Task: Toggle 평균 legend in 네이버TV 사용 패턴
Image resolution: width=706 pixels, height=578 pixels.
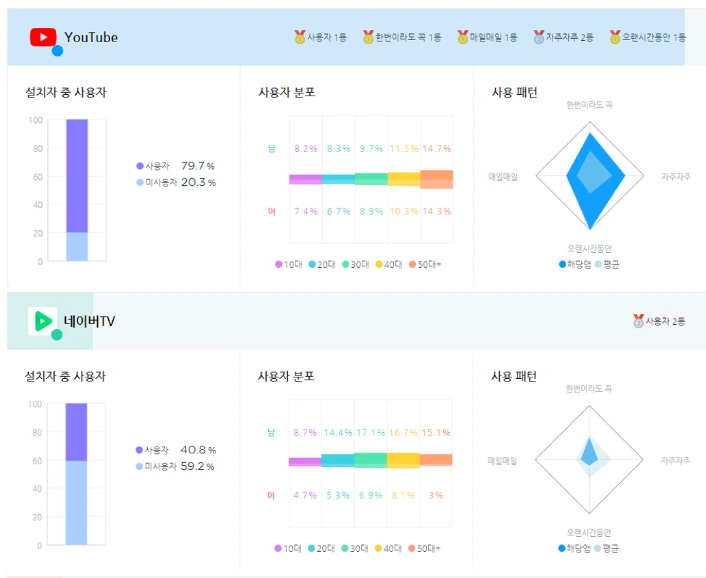Action: point(606,548)
